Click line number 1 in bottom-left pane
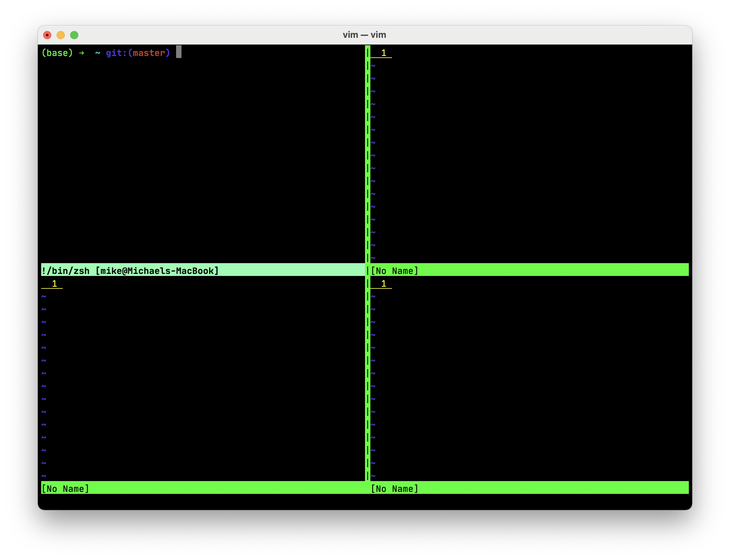Screen dimensions: 730x560 [x=54, y=284]
